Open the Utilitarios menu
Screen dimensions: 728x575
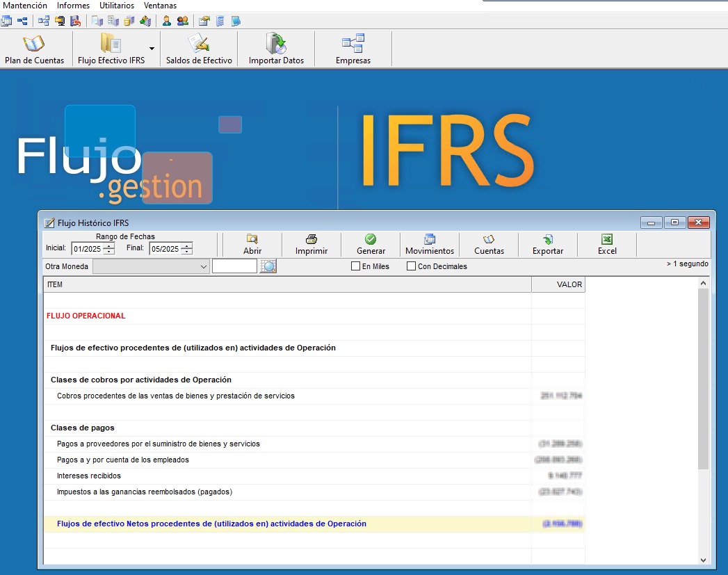click(117, 6)
